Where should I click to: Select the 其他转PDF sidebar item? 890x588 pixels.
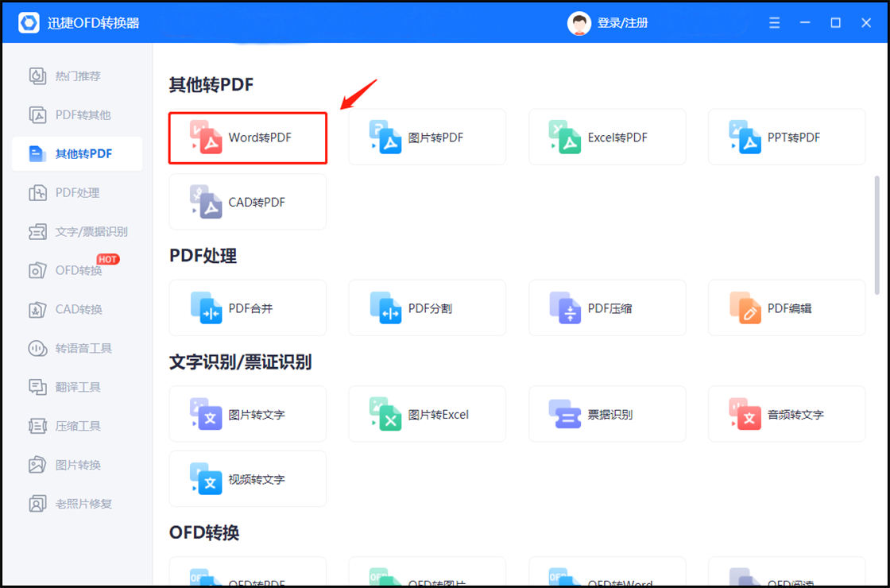click(x=77, y=154)
